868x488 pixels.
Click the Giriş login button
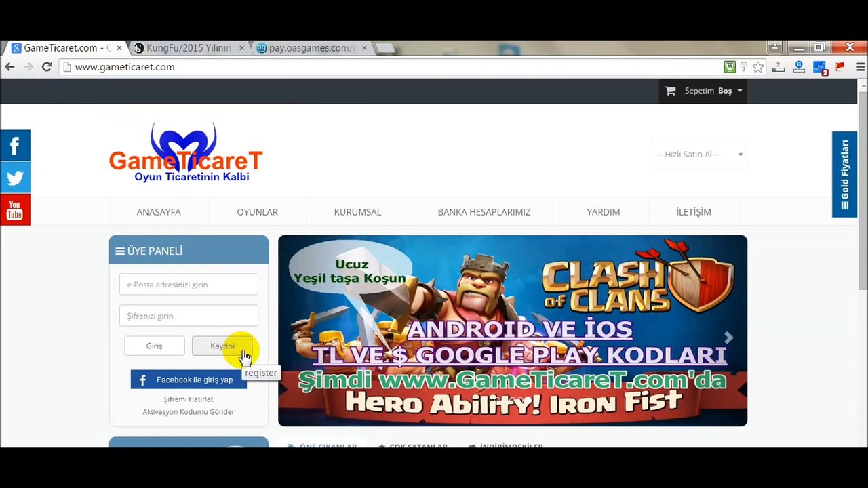154,346
